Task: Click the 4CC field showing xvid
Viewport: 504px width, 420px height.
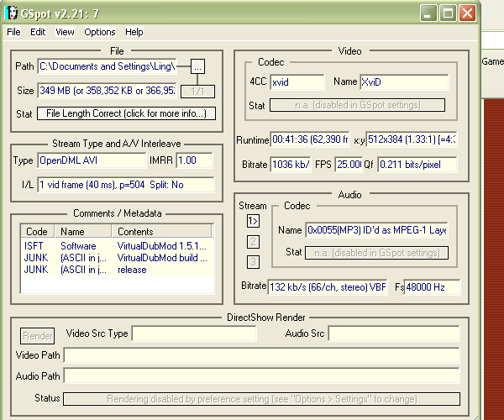Action: (x=297, y=82)
